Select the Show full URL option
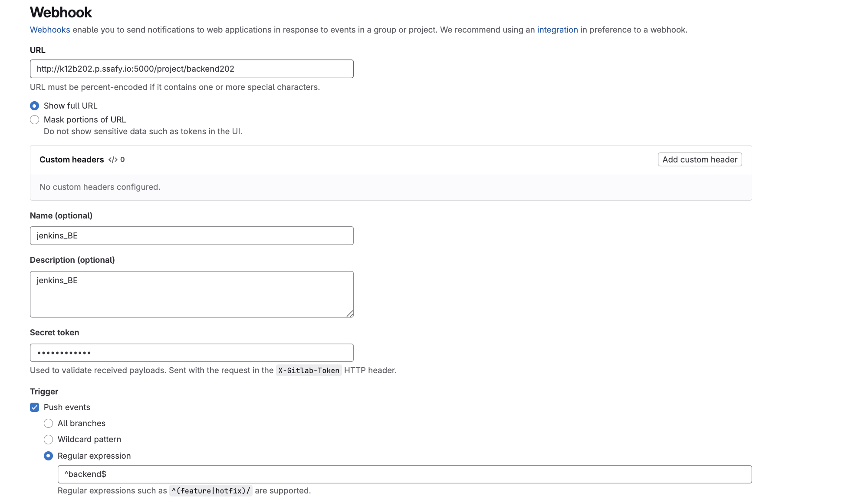868x503 pixels. pyautogui.click(x=35, y=106)
